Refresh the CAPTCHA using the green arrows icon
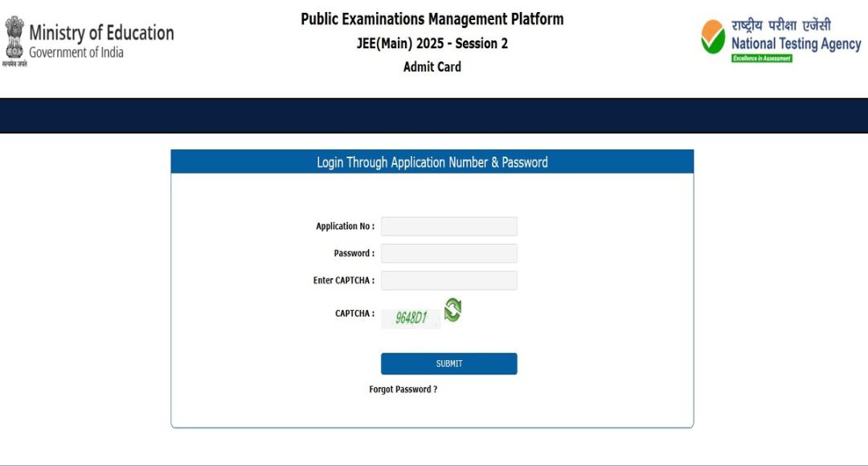Viewport: 868px width, 466px height. (452, 310)
